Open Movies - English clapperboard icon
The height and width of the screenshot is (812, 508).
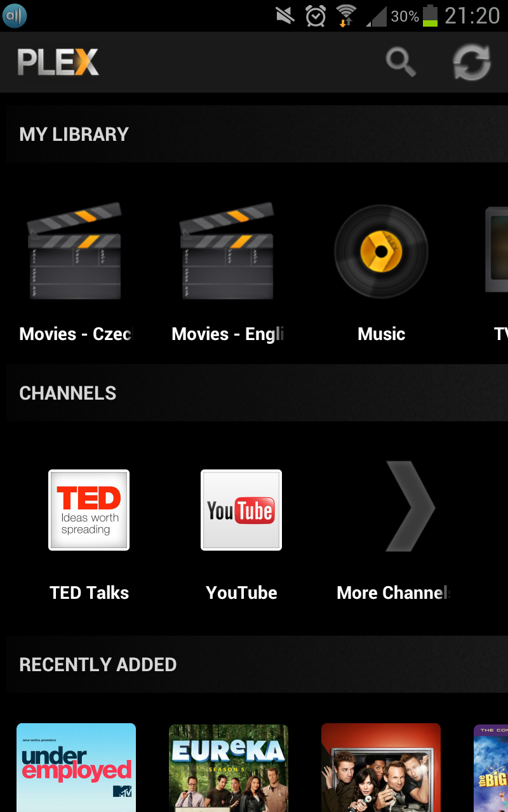pyautogui.click(x=226, y=251)
